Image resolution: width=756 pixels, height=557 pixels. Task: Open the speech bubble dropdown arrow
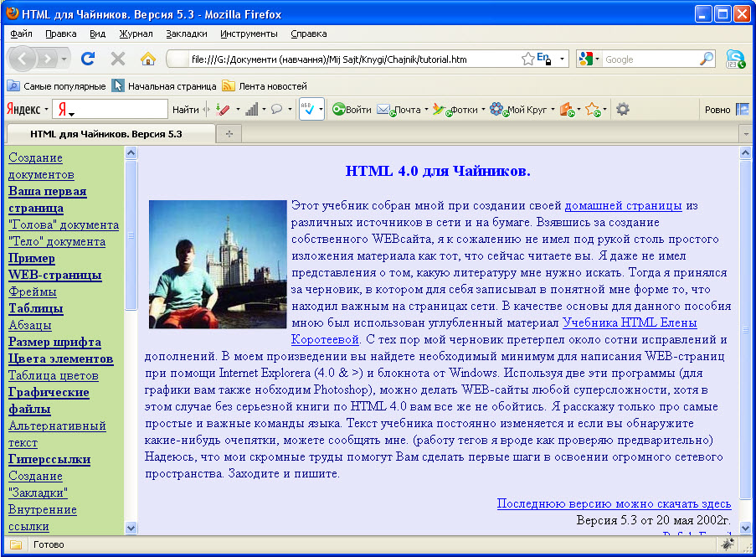pyautogui.click(x=290, y=110)
